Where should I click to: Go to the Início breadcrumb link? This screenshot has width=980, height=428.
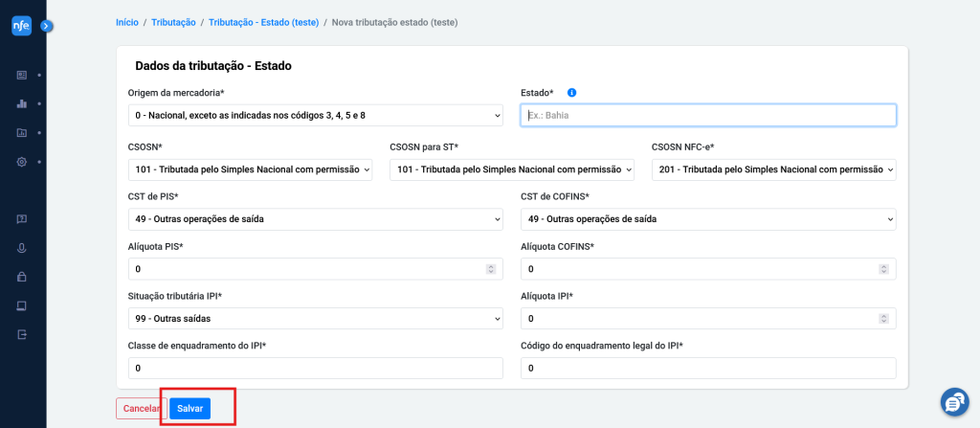(x=127, y=22)
